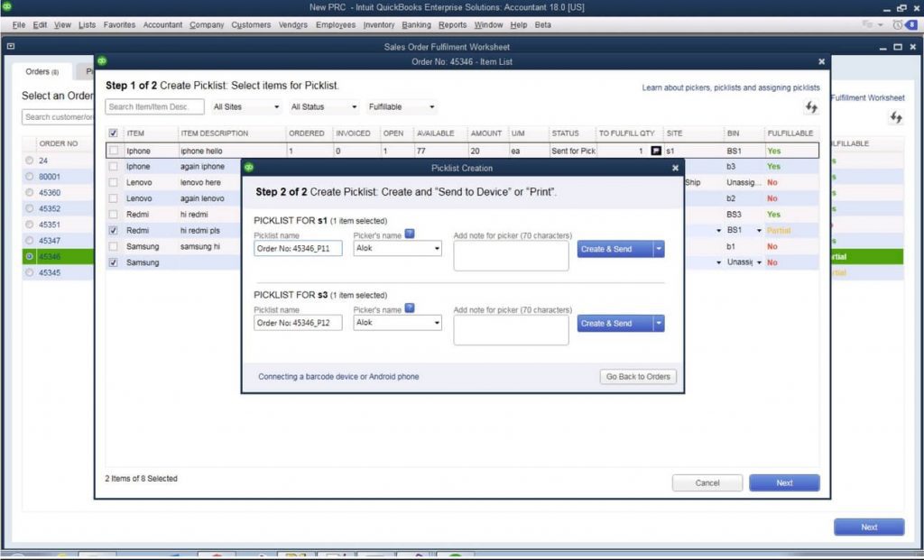Close the Order No 45346 Item List dialog

(821, 61)
